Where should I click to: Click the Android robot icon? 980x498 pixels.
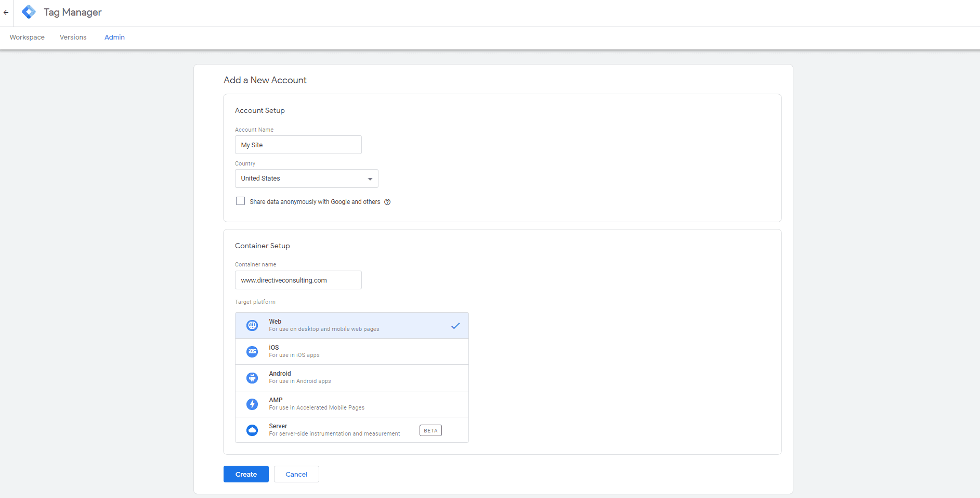coord(252,378)
